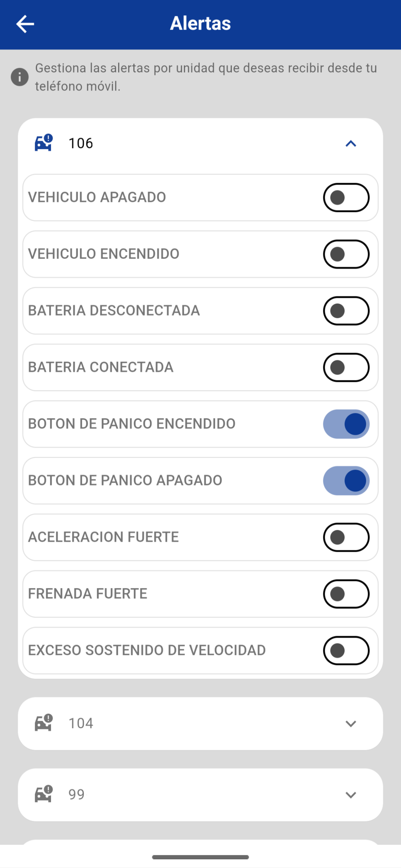
Task: Turn on BATERIA CONECTADA alert
Action: point(346,367)
